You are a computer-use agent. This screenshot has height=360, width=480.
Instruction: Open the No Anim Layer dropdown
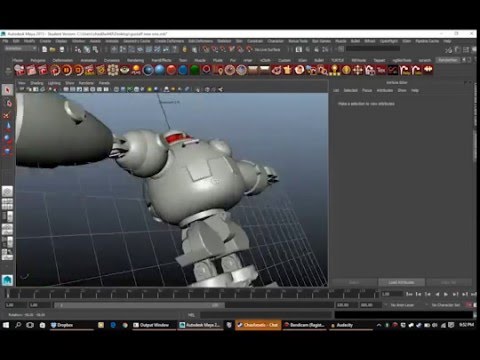coord(402,305)
